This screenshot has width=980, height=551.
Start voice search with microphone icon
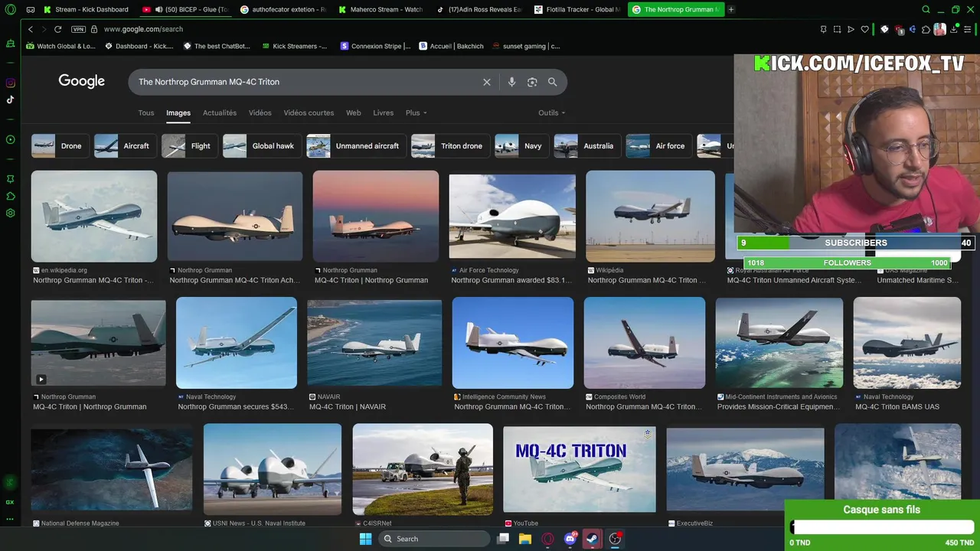click(511, 82)
